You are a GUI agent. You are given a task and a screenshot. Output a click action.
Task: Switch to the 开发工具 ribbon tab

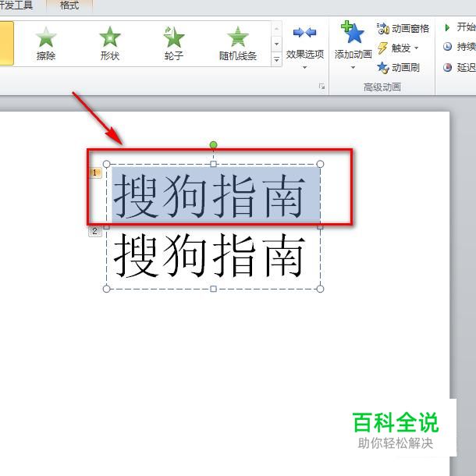pyautogui.click(x=16, y=5)
